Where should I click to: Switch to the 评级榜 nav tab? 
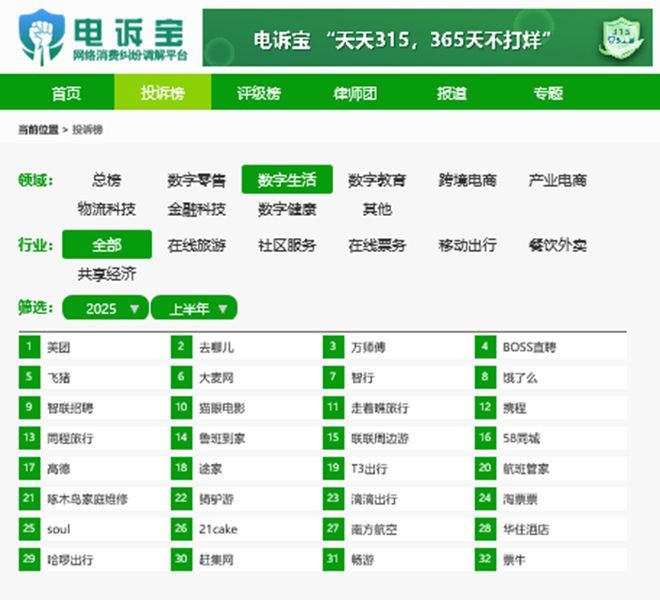258,93
